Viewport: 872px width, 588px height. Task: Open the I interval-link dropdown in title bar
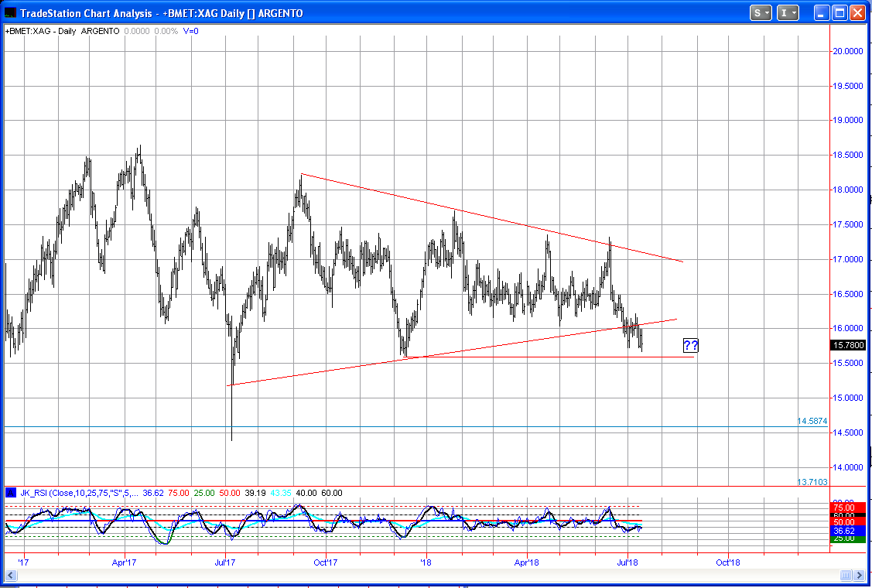[x=788, y=13]
